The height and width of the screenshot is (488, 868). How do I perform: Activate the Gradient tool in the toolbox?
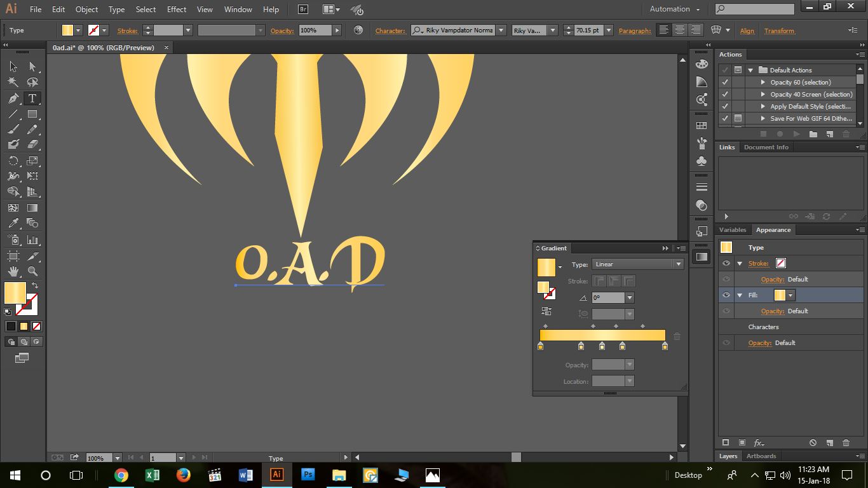pyautogui.click(x=32, y=208)
